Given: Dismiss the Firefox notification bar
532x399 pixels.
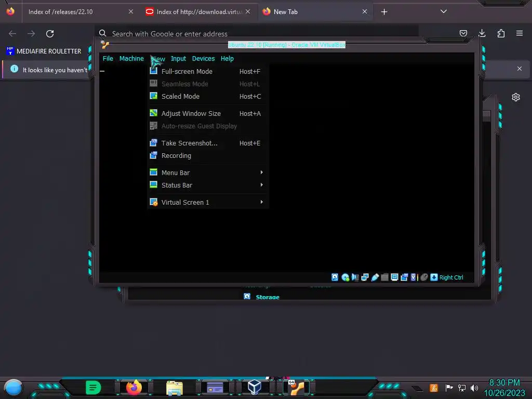Looking at the screenshot, I should [520, 69].
